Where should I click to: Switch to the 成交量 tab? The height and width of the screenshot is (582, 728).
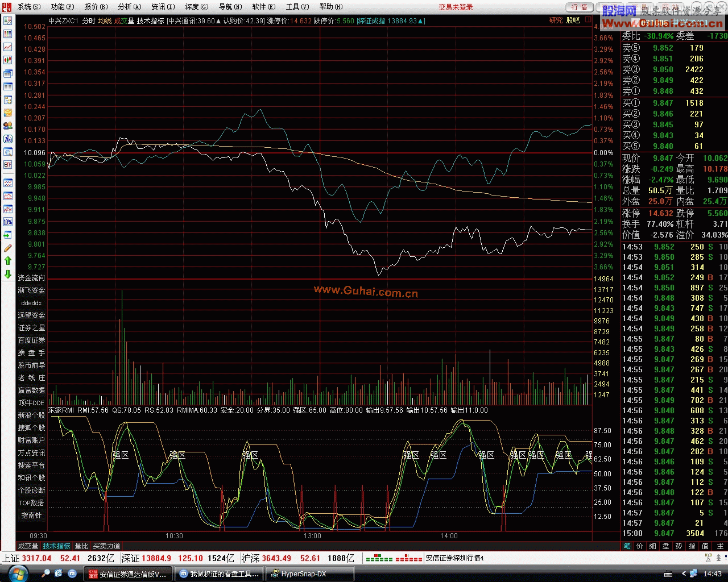28,546
